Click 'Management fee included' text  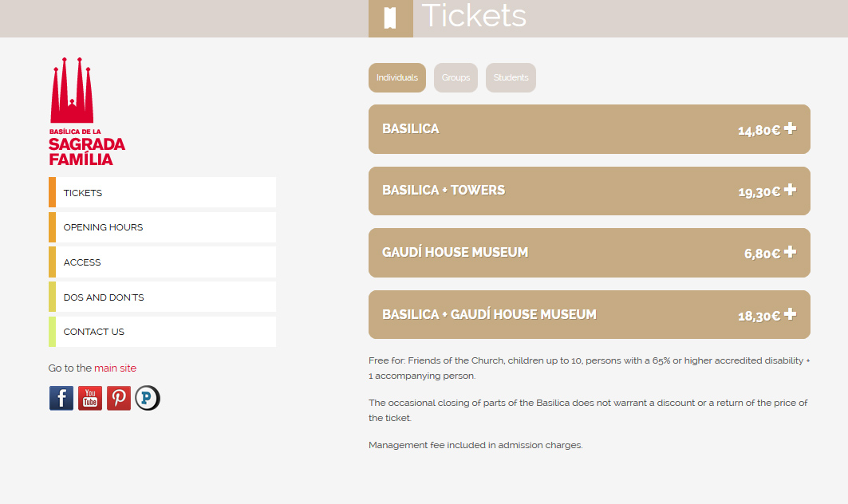[x=475, y=445]
